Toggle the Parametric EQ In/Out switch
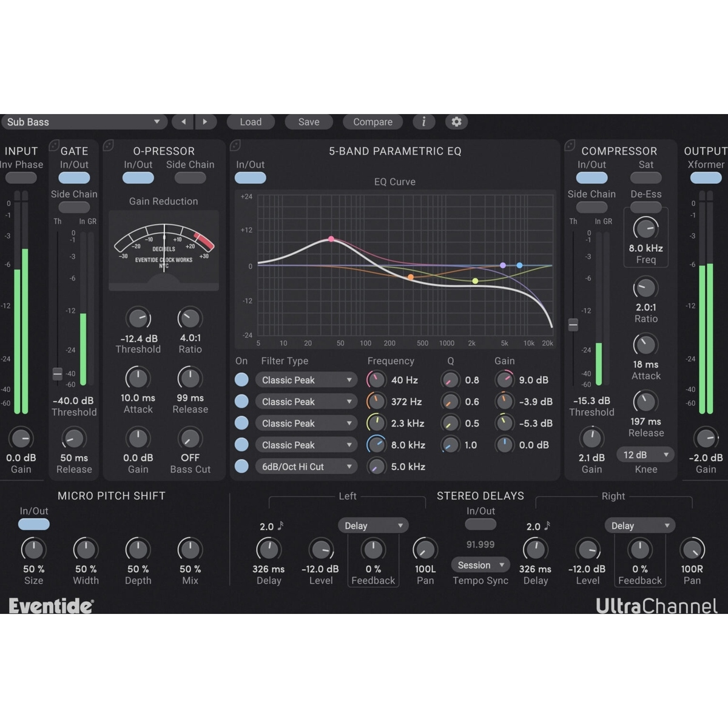The height and width of the screenshot is (728, 728). (251, 178)
